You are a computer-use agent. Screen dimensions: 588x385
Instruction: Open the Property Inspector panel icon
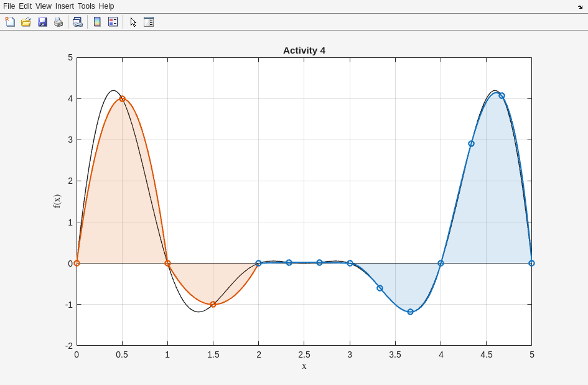(x=149, y=22)
